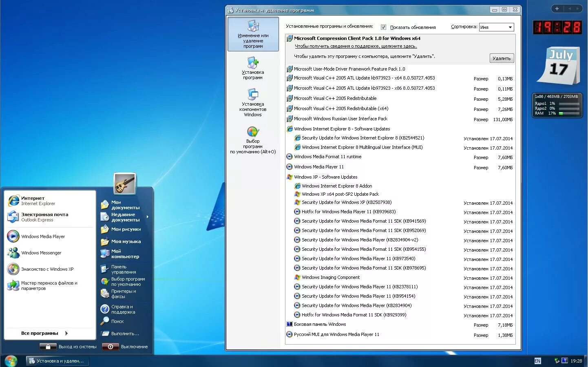Click Выход из системы button
The height and width of the screenshot is (367, 588).
click(x=68, y=347)
